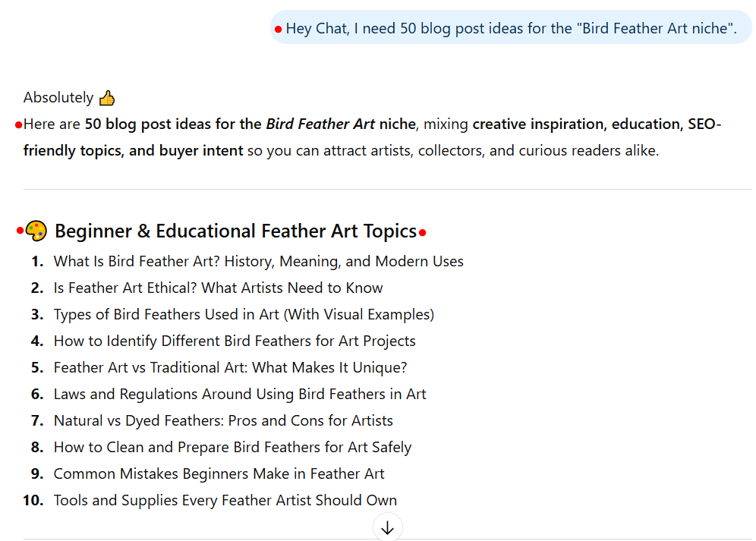This screenshot has width=756, height=541.
Task: Click How to Clean and Prepare Bird Feathers
Action: coord(232,447)
